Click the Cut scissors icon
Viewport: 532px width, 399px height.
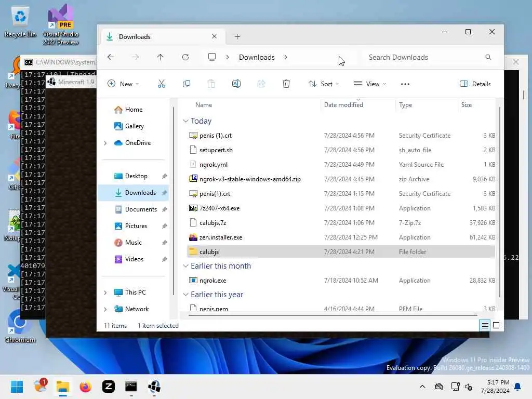(162, 84)
